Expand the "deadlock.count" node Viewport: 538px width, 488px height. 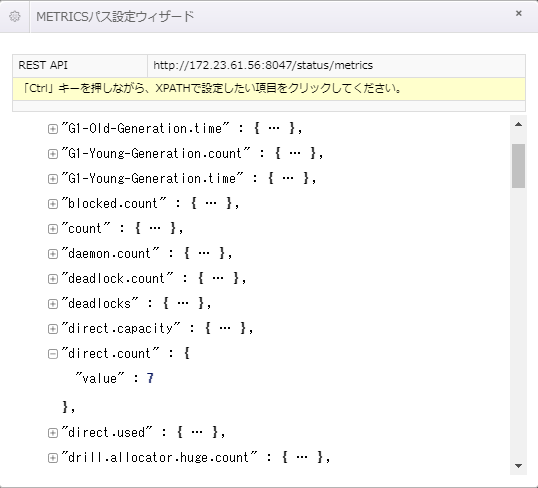52,279
